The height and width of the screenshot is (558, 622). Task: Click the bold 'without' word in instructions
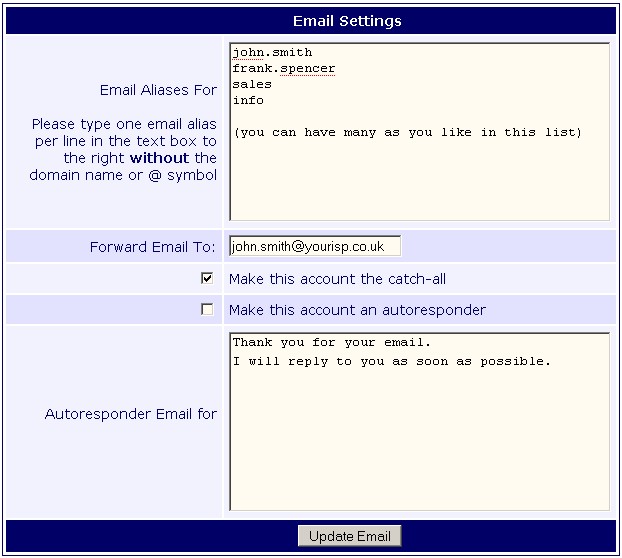[159, 158]
